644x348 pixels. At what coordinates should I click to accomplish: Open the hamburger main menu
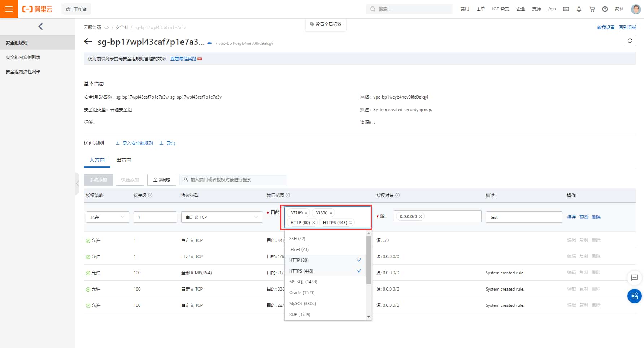click(x=9, y=9)
